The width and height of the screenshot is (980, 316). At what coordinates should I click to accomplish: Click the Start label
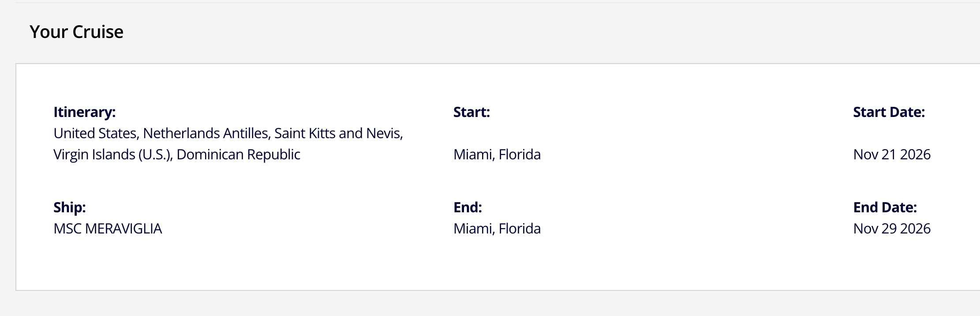471,112
